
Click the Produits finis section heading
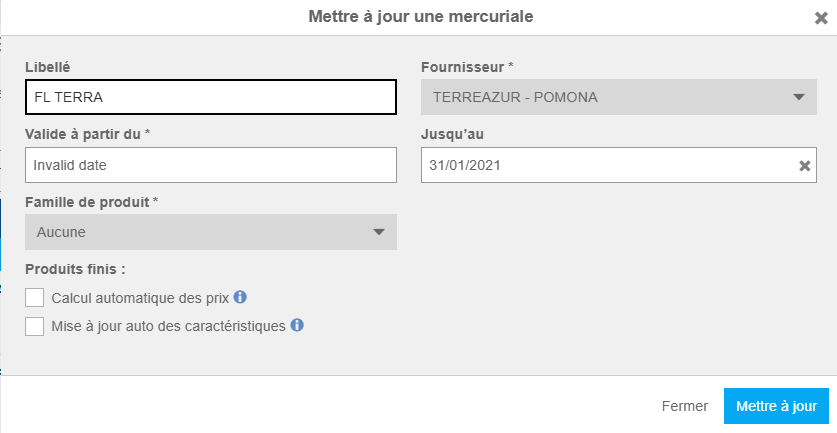[x=75, y=269]
